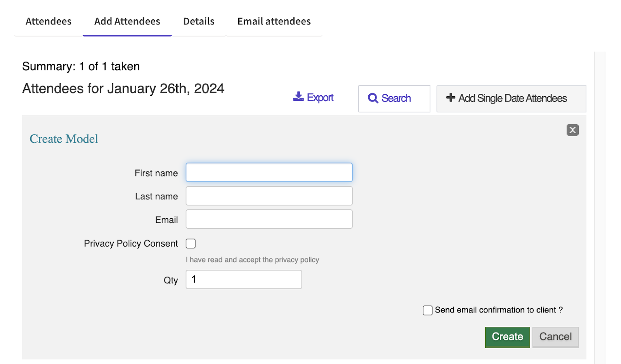Screen dimensions: 621x364
Task: Enable Send email confirmation to client
Action: click(x=428, y=311)
